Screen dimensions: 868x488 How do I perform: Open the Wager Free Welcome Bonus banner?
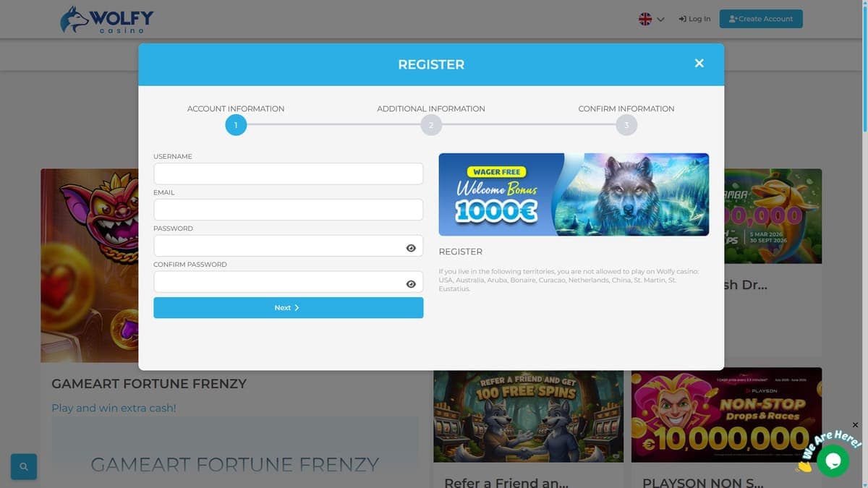pos(574,194)
